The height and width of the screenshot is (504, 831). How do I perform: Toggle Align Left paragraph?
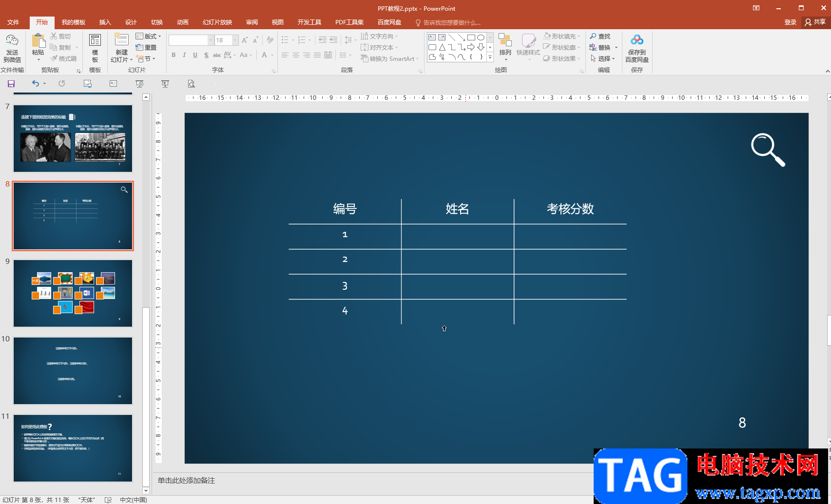(285, 55)
